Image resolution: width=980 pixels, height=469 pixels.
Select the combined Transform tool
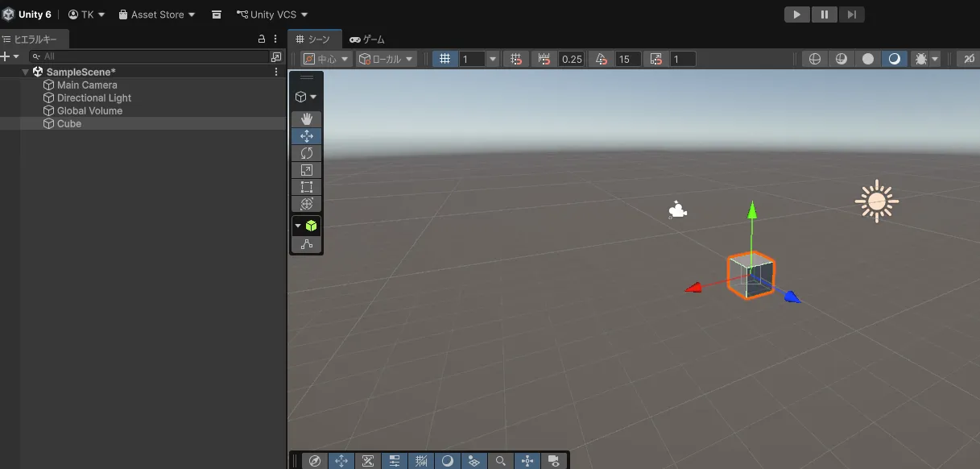pyautogui.click(x=306, y=204)
